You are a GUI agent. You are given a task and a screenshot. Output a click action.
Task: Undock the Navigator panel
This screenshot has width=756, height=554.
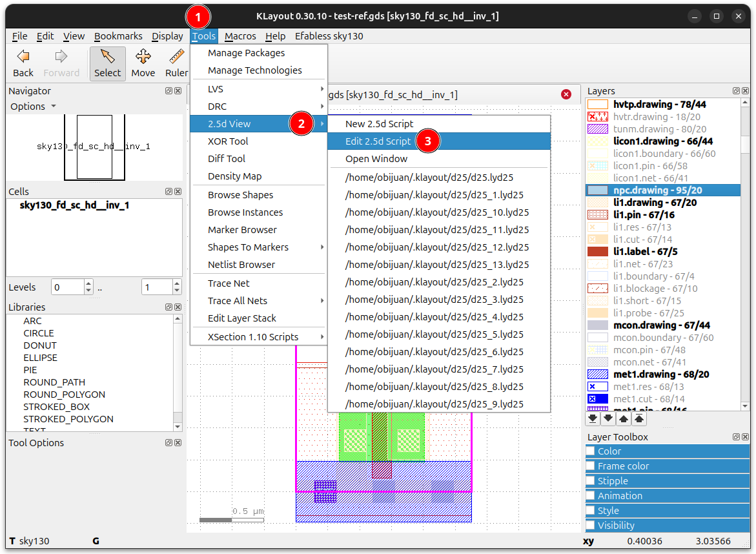tap(169, 90)
